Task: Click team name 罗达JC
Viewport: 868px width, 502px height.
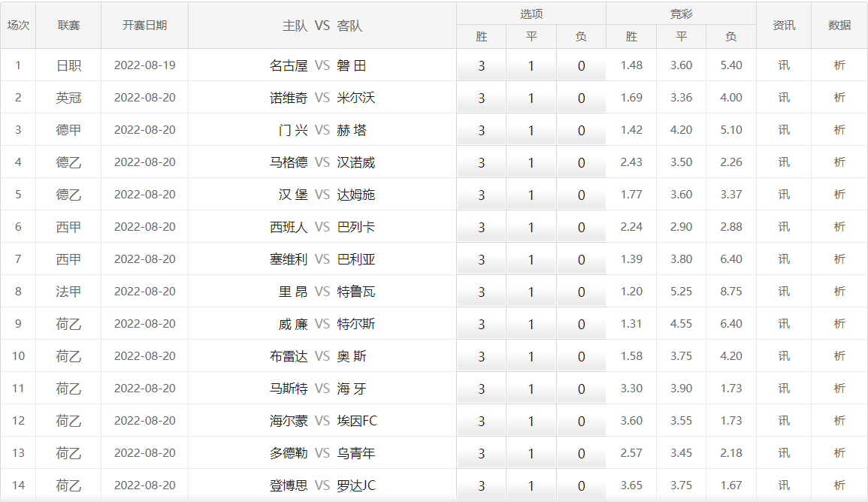Action: tap(356, 486)
